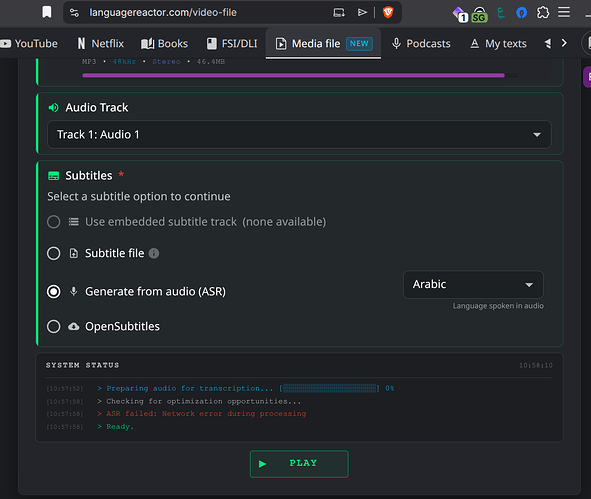Expand the Audio Track dropdown
The width and height of the screenshot is (591, 499).
299,135
